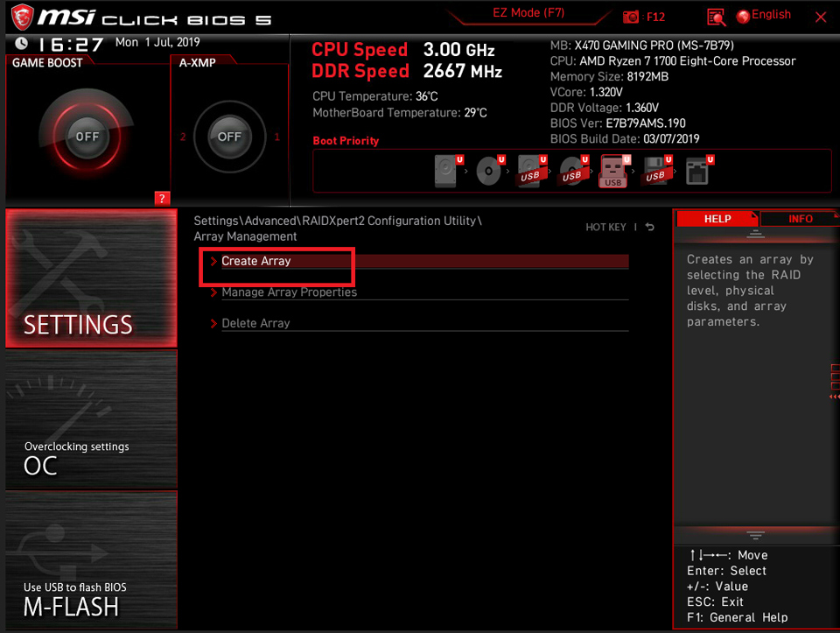The height and width of the screenshot is (633, 840).
Task: Toggle the GAME BOOST OFF knob
Action: pyautogui.click(x=87, y=137)
